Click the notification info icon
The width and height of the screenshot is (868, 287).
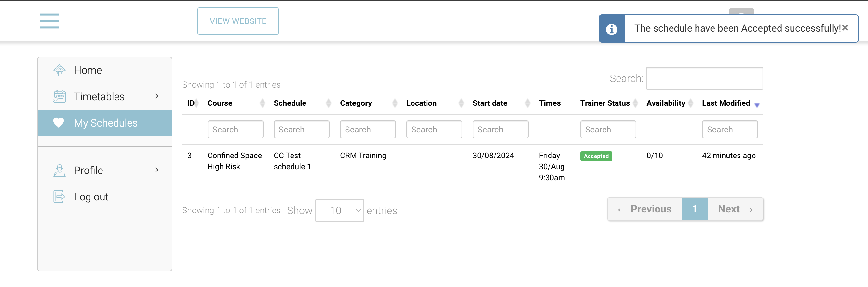[611, 29]
